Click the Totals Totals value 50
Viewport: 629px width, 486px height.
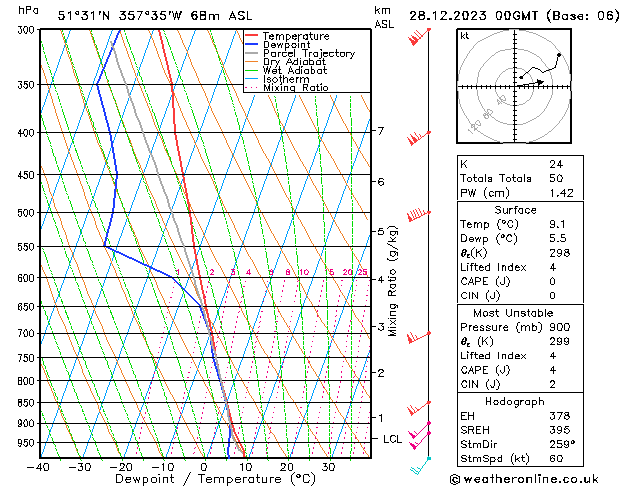(x=556, y=178)
